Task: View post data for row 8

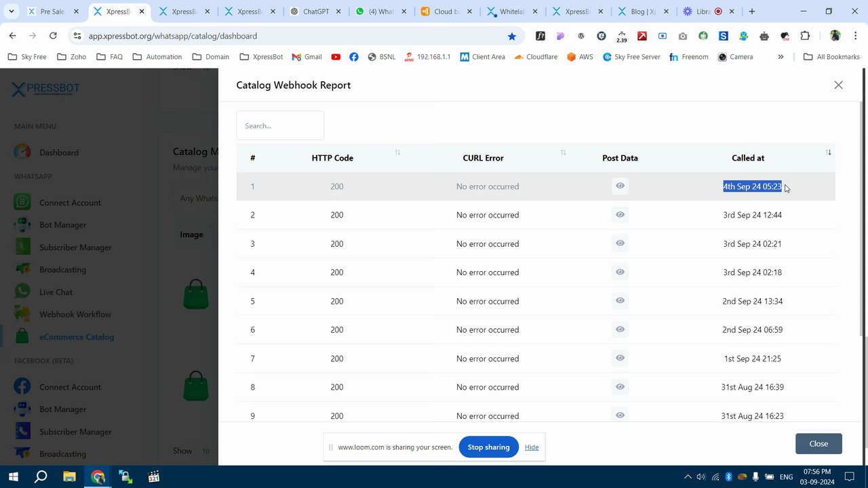Action: [x=620, y=387]
